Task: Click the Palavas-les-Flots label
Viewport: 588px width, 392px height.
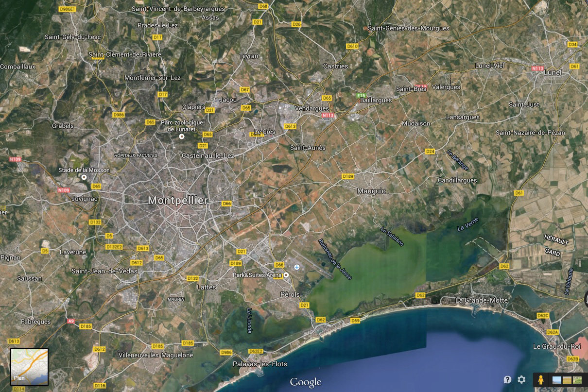Action: (260, 364)
